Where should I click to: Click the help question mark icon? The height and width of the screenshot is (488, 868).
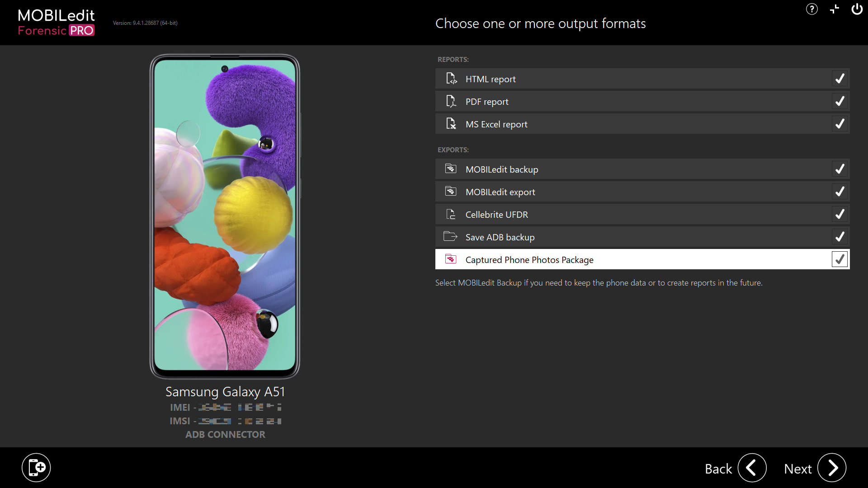(x=811, y=9)
